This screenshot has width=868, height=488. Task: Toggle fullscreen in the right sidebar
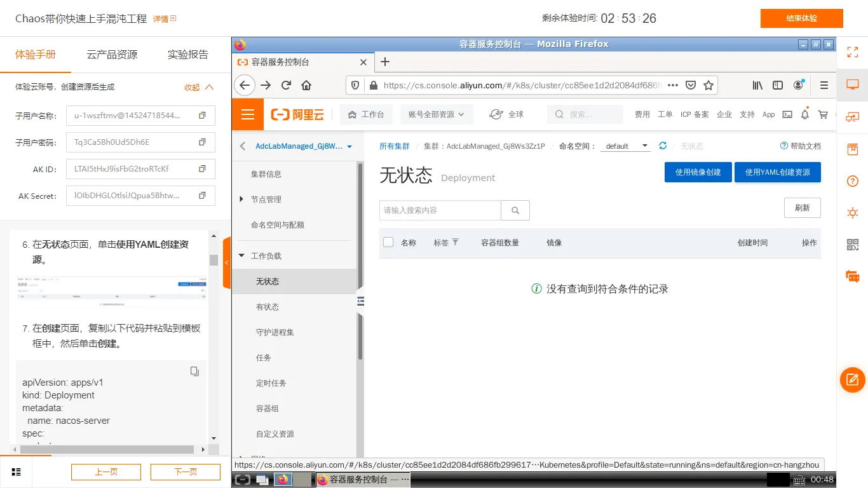coord(853,52)
